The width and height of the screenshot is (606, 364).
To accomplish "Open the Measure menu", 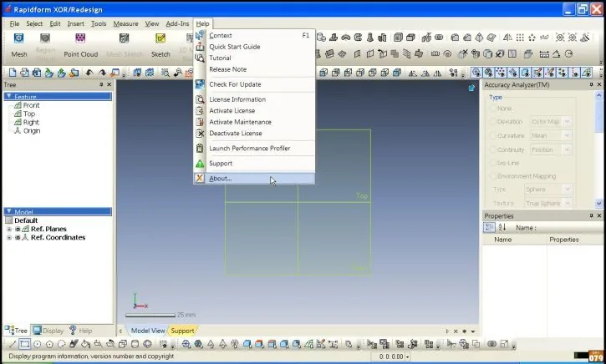I will (125, 23).
